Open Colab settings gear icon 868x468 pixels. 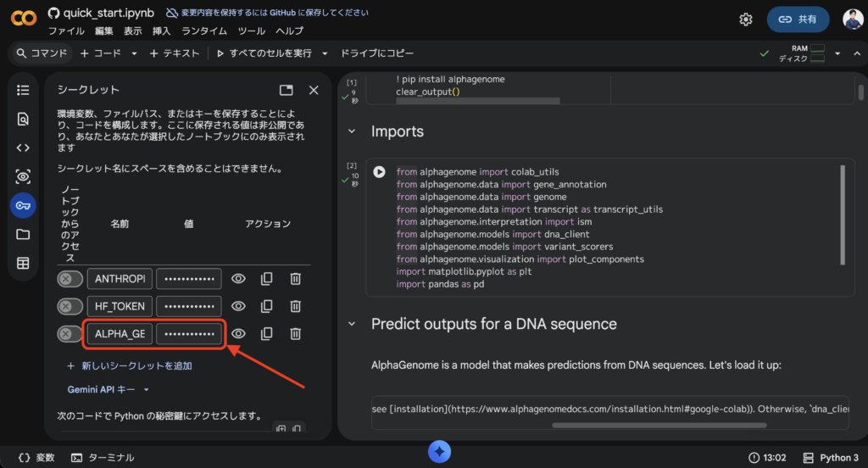click(746, 19)
